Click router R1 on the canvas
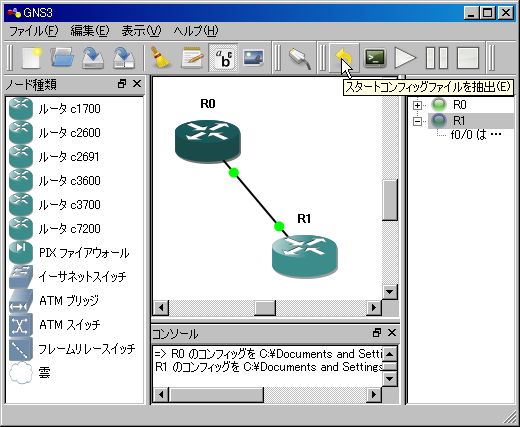Screen dimensions: 520x427 coord(305,256)
